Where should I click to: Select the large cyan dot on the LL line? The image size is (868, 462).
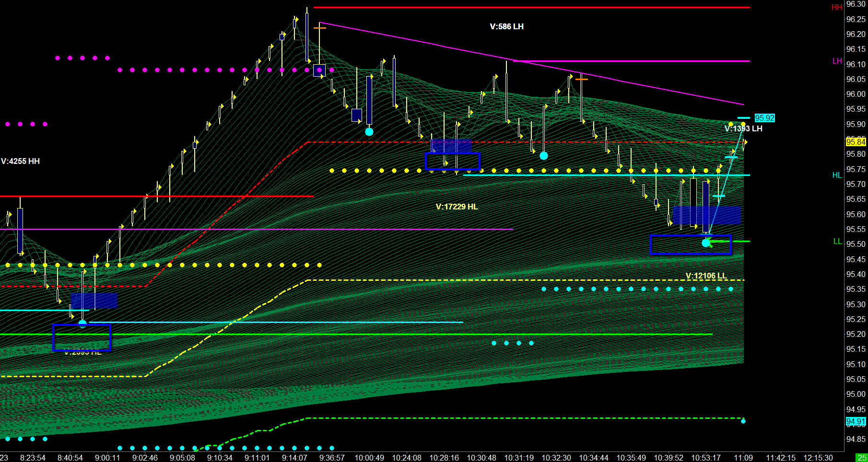tap(706, 243)
